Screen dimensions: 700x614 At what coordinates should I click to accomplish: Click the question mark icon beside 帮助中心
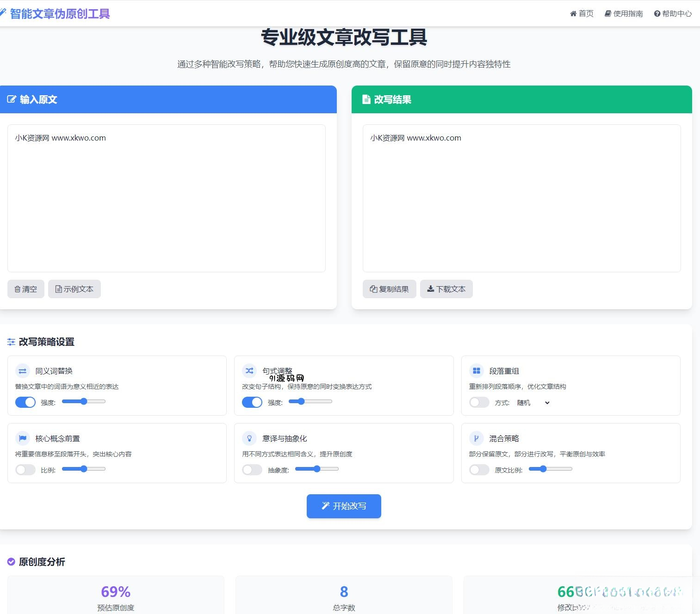[x=657, y=14]
